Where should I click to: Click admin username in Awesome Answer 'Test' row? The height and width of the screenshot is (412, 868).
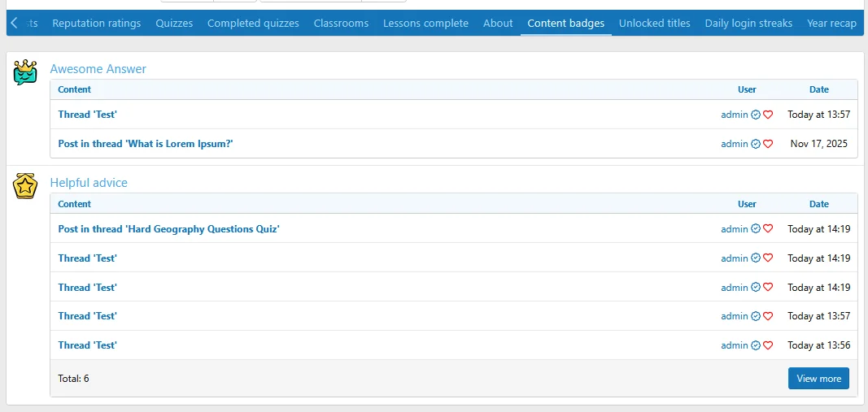click(x=734, y=115)
